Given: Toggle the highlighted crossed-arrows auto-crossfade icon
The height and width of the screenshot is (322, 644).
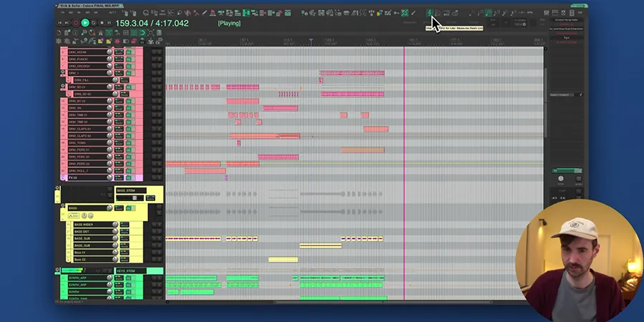Looking at the screenshot, I should coord(109,33).
